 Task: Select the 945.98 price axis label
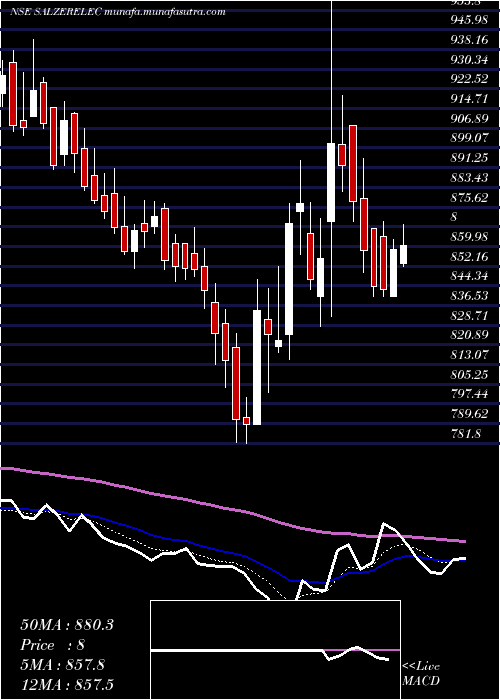coord(469,21)
